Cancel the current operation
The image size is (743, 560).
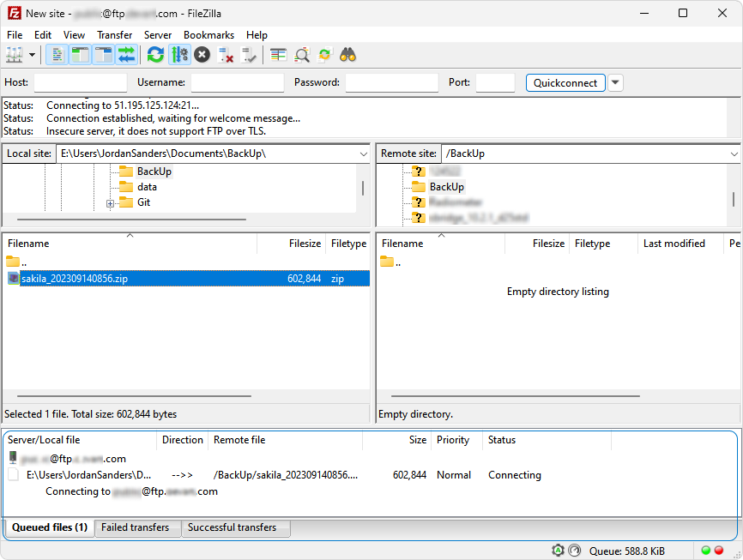[202, 56]
